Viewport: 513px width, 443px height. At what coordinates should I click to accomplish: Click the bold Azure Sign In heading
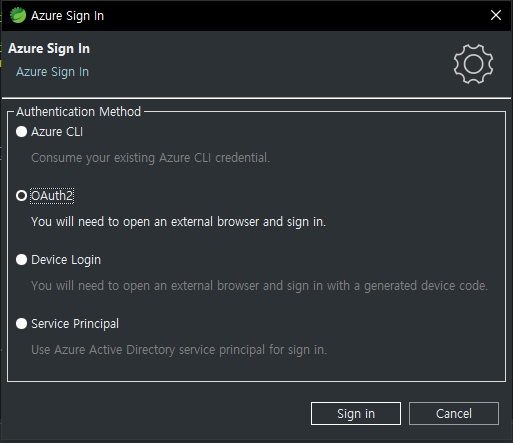point(49,49)
